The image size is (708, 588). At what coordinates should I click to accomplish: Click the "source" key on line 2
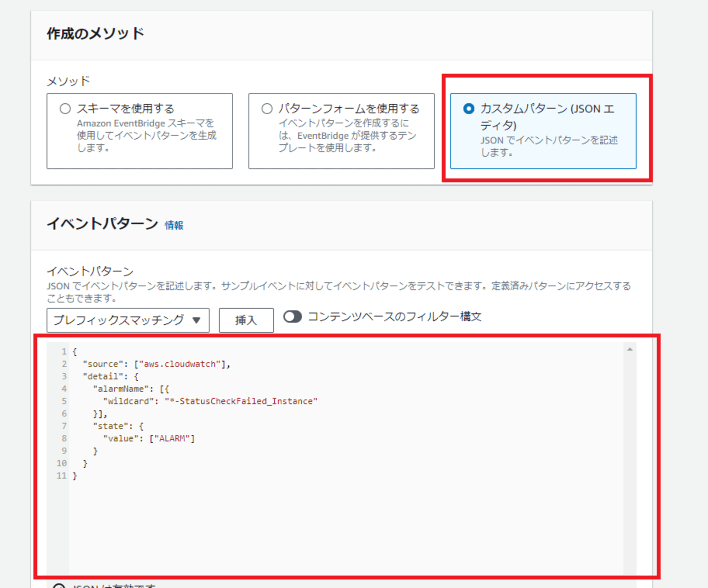[103, 364]
